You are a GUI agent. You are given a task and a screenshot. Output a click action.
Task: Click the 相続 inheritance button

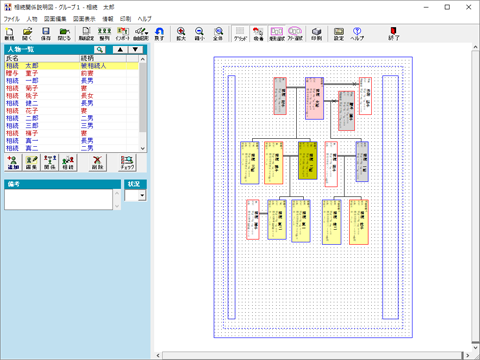(x=68, y=163)
